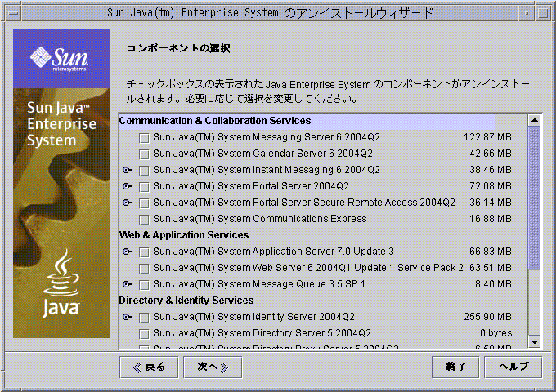Open the window menu in title bar
The height and width of the screenshot is (392, 556).
[13, 13]
